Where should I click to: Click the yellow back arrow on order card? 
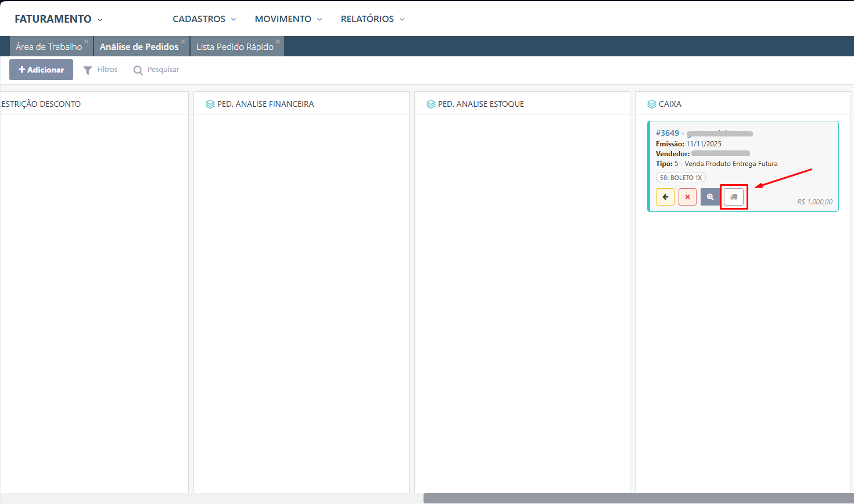(x=665, y=197)
